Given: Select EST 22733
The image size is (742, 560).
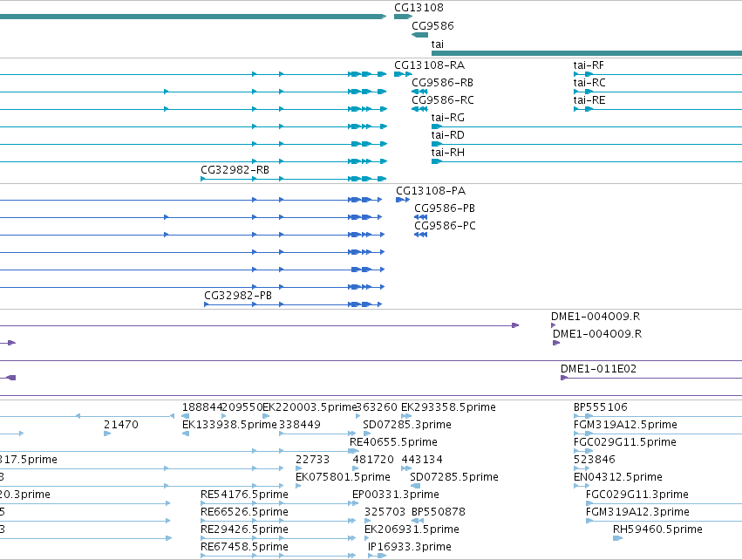Looking at the screenshot, I should tap(312, 460).
